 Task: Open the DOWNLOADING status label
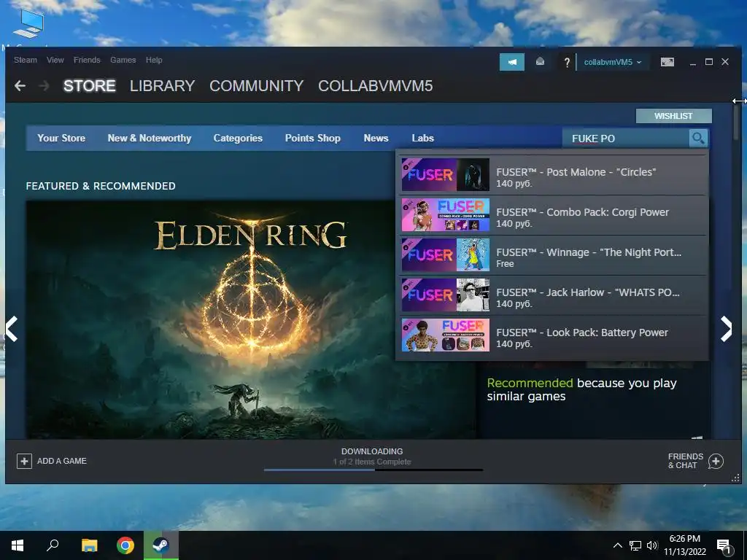pos(372,451)
